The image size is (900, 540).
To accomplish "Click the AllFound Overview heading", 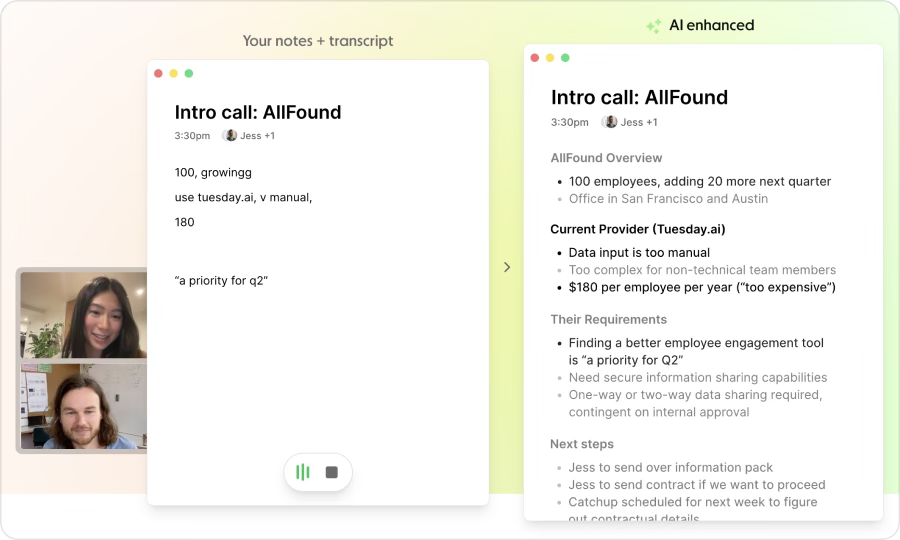I will tap(606, 158).
